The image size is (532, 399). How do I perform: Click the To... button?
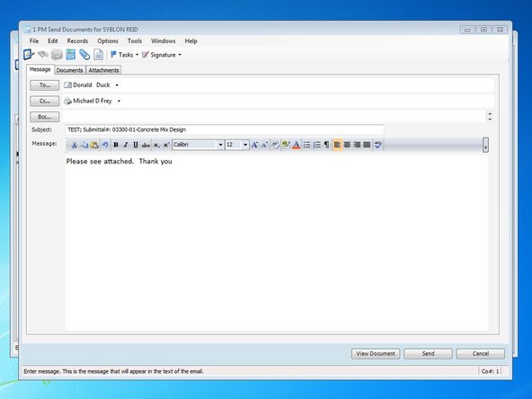click(x=44, y=85)
